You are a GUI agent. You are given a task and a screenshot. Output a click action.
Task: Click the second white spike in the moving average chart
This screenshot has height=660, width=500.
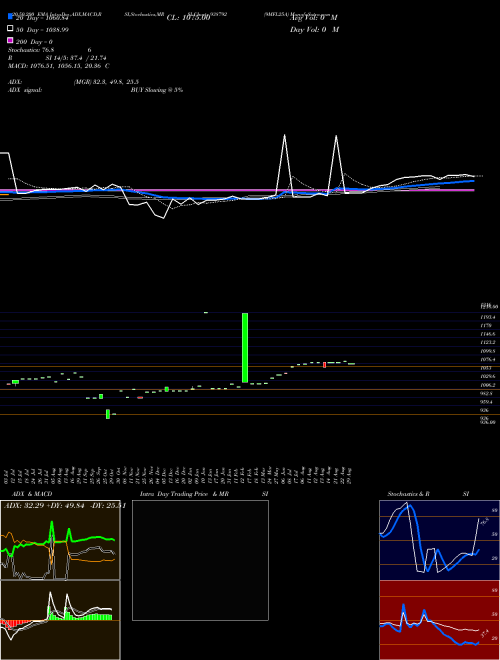tap(336, 164)
